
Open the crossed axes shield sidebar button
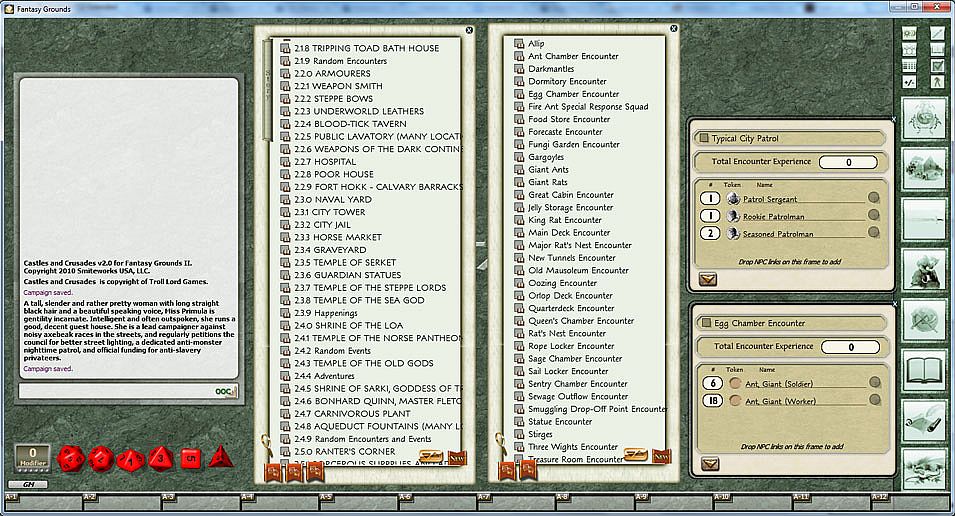point(926,320)
